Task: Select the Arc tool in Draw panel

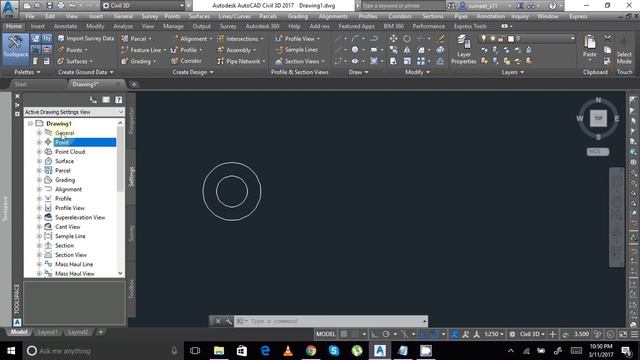Action: 355,39
